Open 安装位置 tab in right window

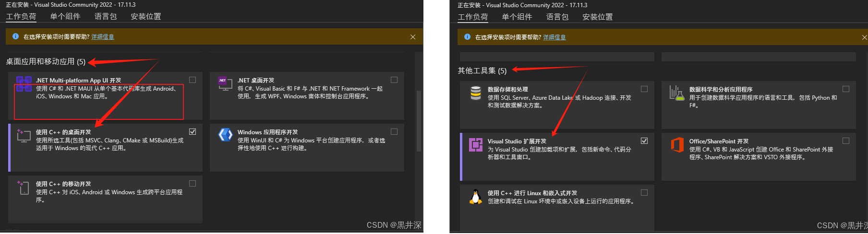[598, 17]
